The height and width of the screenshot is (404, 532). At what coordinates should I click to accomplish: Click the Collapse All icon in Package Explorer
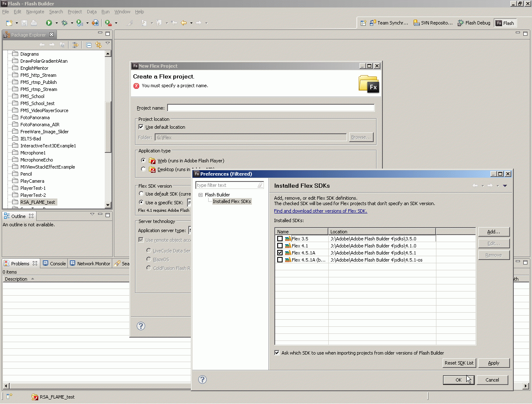[x=89, y=45]
